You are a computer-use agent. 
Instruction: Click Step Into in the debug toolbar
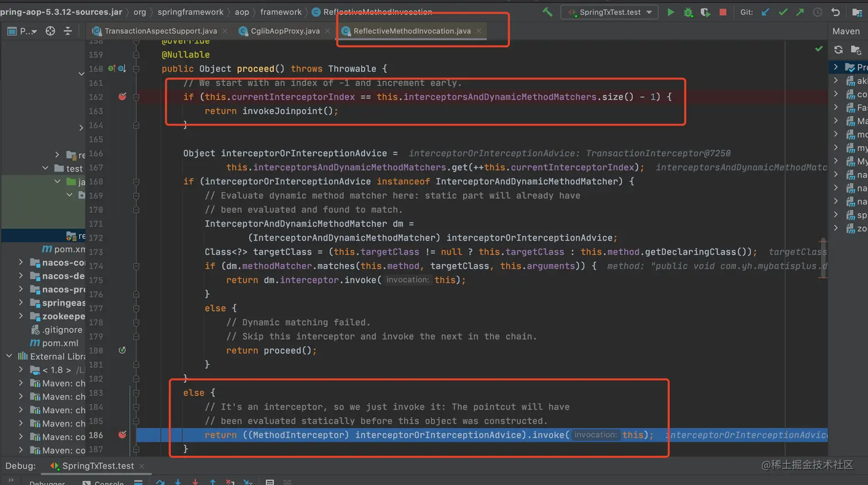(178, 482)
